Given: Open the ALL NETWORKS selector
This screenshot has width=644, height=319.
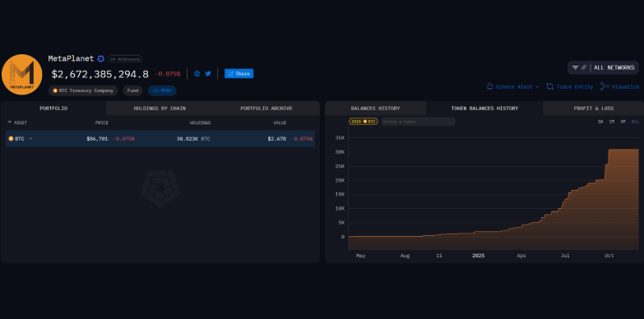Looking at the screenshot, I should point(614,67).
